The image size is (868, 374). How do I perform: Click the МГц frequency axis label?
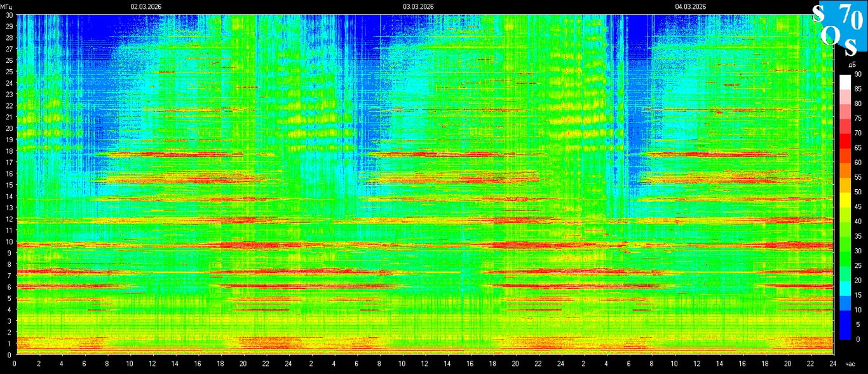pyautogui.click(x=6, y=6)
